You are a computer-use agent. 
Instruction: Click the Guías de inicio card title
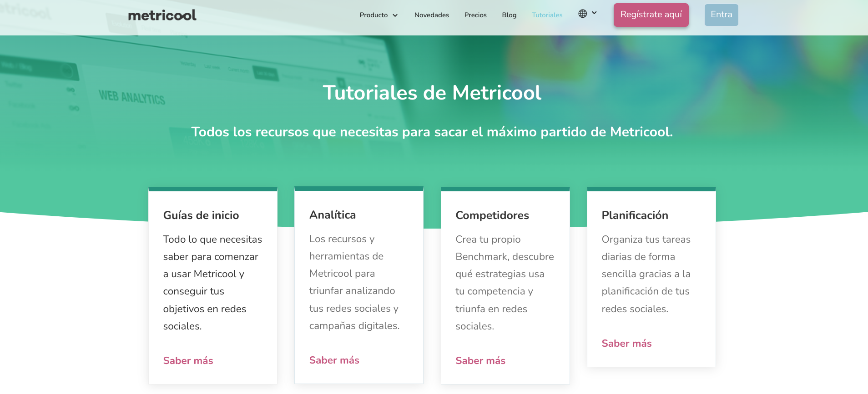[x=201, y=215]
